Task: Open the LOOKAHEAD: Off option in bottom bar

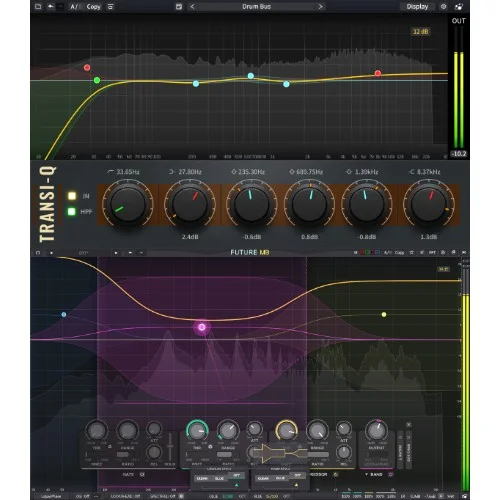Action: (125, 496)
